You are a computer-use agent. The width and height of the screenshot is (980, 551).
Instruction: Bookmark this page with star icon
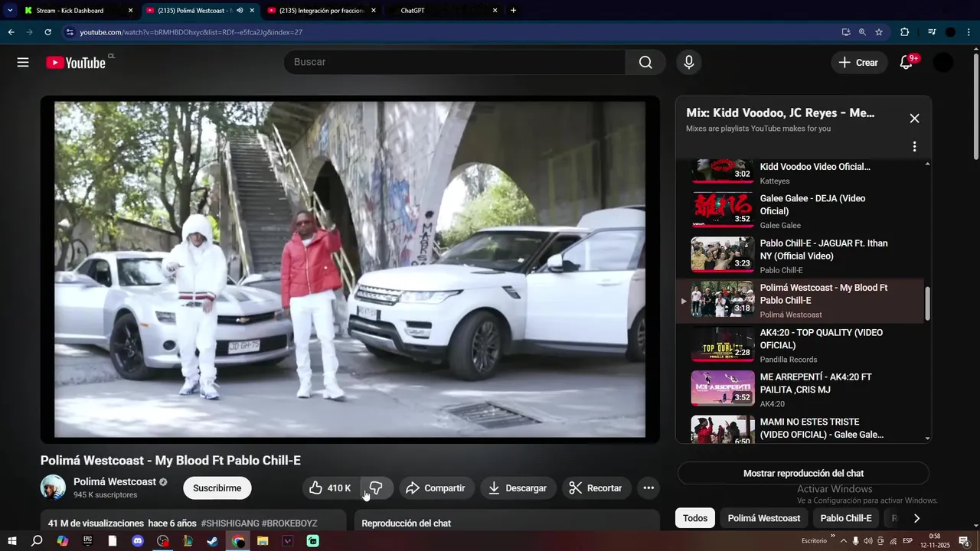pyautogui.click(x=879, y=32)
